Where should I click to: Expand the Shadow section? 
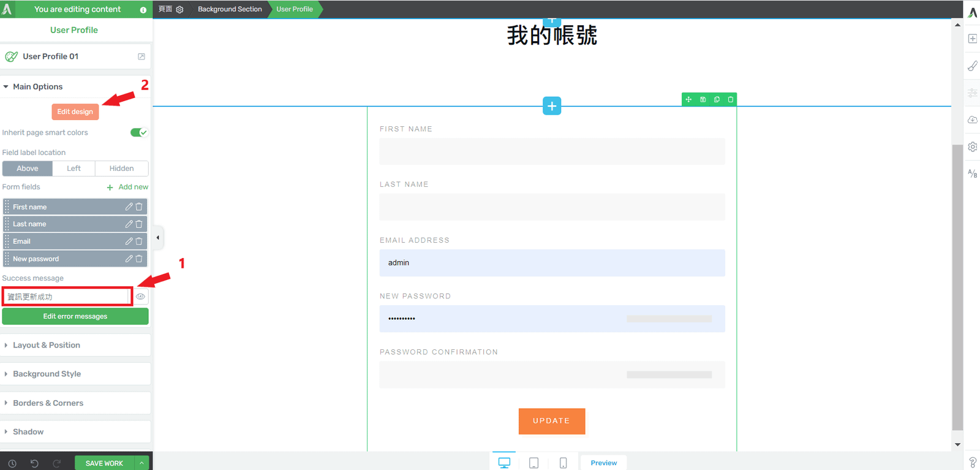[x=75, y=432]
